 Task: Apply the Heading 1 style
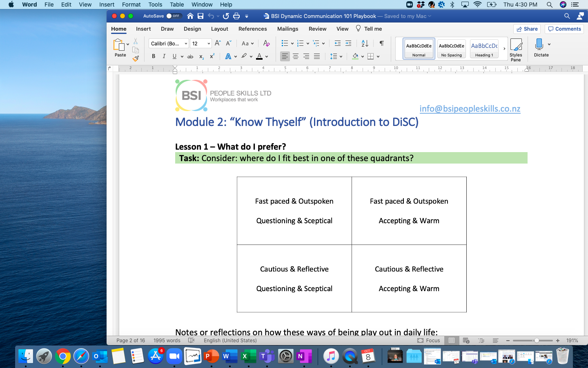pos(484,49)
